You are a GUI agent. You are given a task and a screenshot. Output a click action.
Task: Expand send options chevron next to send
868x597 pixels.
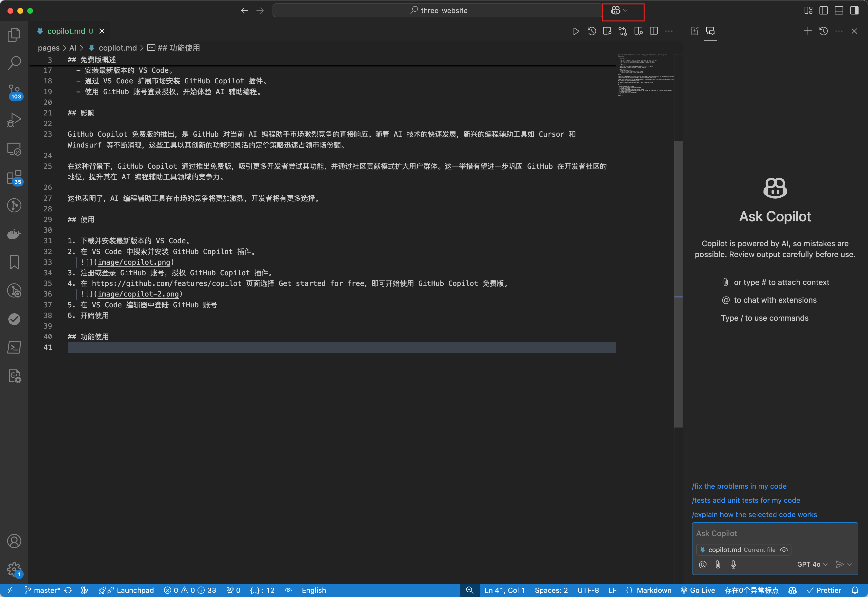[850, 564]
